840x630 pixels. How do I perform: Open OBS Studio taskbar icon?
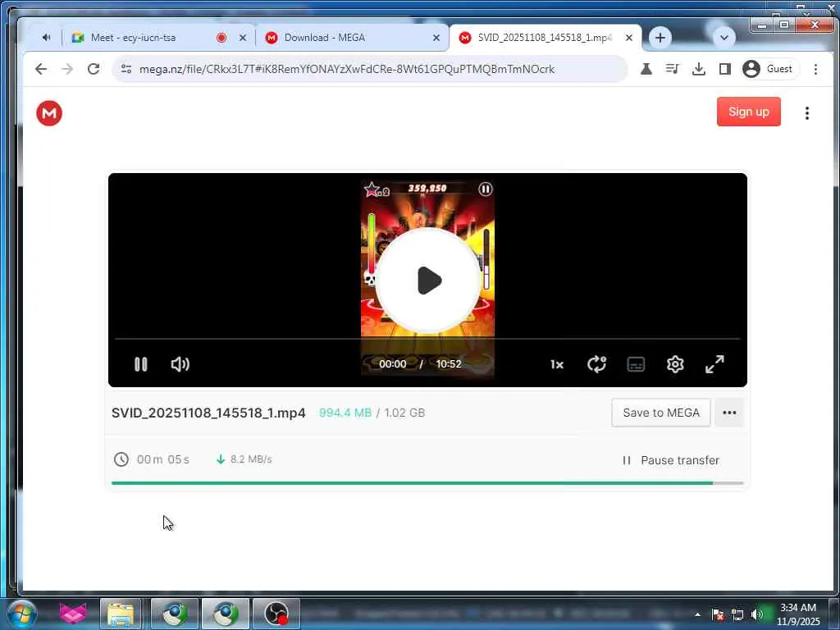[x=276, y=614]
